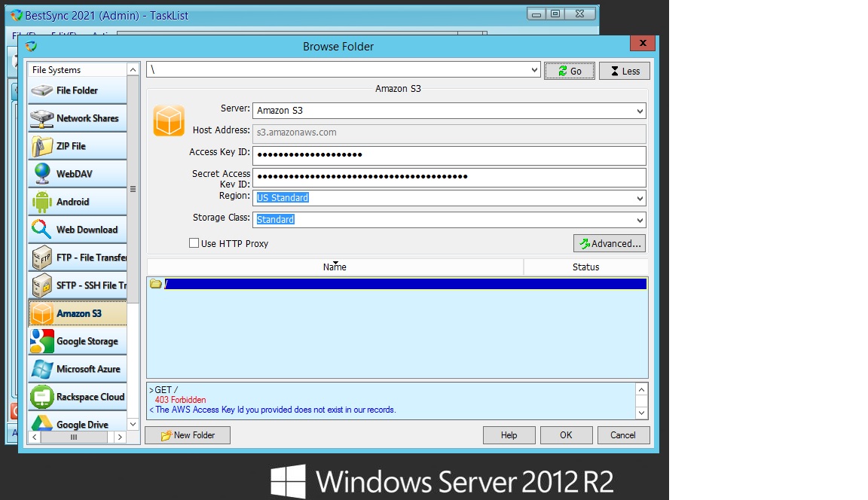Click the Secret Access Key ID field
The height and width of the screenshot is (500, 868).
(x=449, y=178)
